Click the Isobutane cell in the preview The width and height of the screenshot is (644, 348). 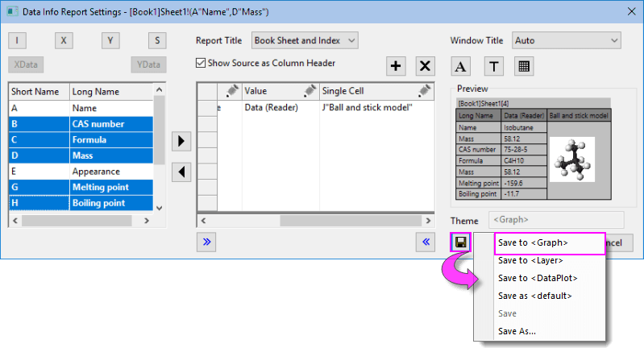[525, 127]
